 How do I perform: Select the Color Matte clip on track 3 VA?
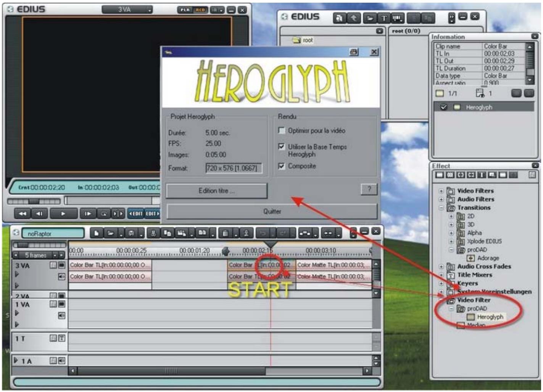click(334, 265)
